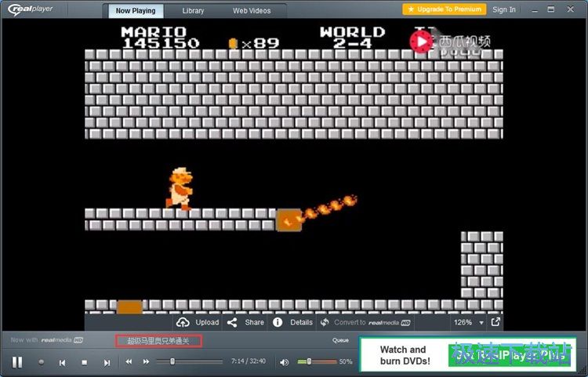Viewport: 588px width, 377px height.
Task: Fast forward the video
Action: [146, 361]
